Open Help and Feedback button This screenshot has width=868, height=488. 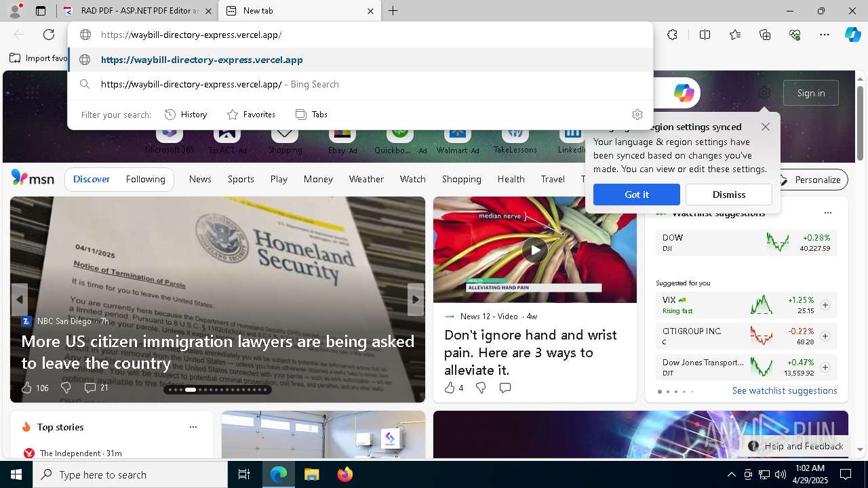[796, 446]
